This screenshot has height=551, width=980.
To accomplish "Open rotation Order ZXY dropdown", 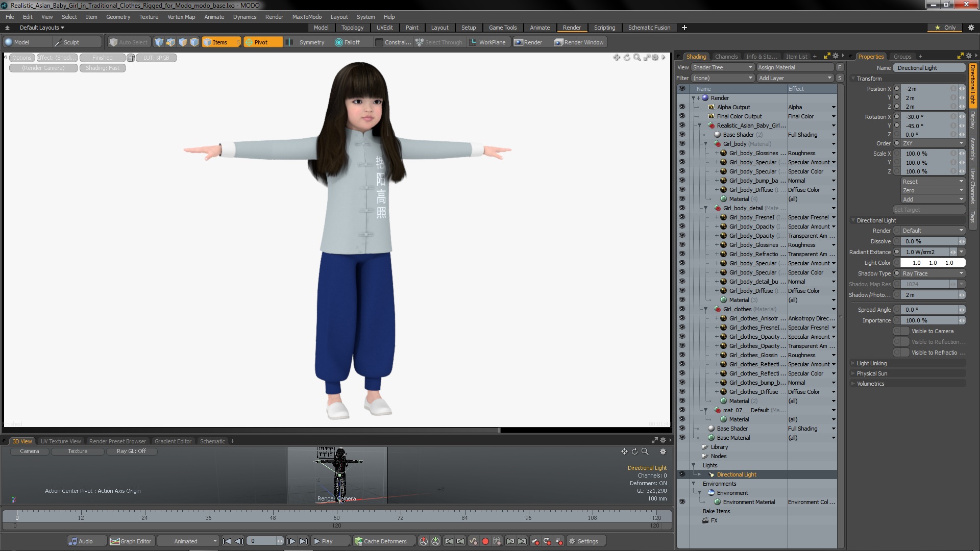I will tap(933, 143).
